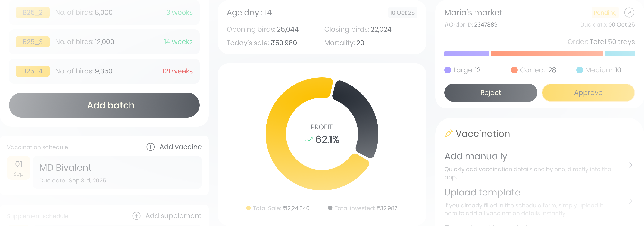Open Maria's market order arrow icon
The width and height of the screenshot is (644, 226).
point(629,13)
